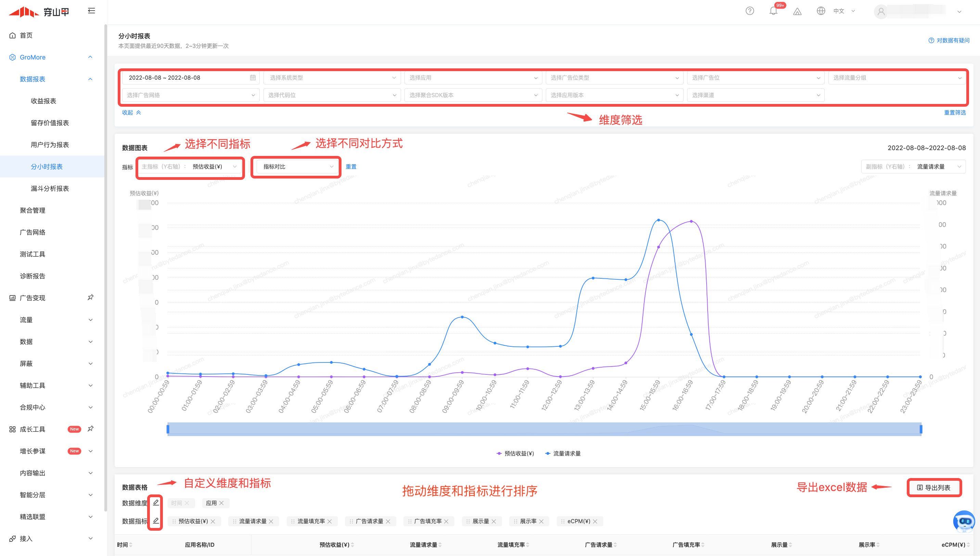Click 重置 next to 指标对比

pyautogui.click(x=351, y=167)
